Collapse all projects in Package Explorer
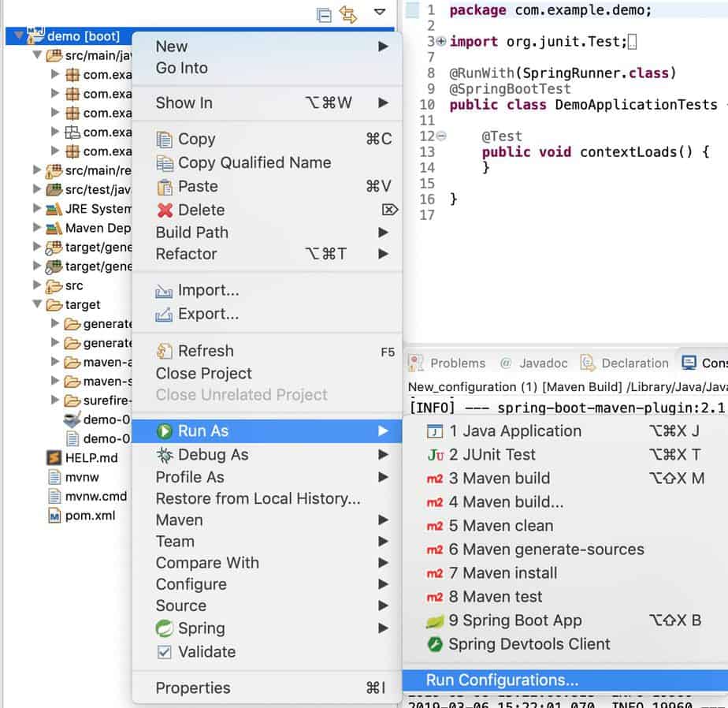Image resolution: width=728 pixels, height=708 pixels. pyautogui.click(x=324, y=14)
